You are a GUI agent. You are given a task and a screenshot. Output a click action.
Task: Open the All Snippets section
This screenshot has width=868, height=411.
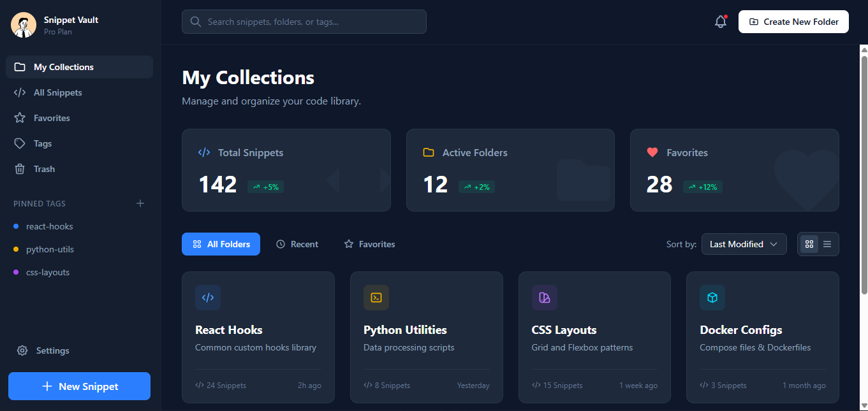pyautogui.click(x=56, y=92)
